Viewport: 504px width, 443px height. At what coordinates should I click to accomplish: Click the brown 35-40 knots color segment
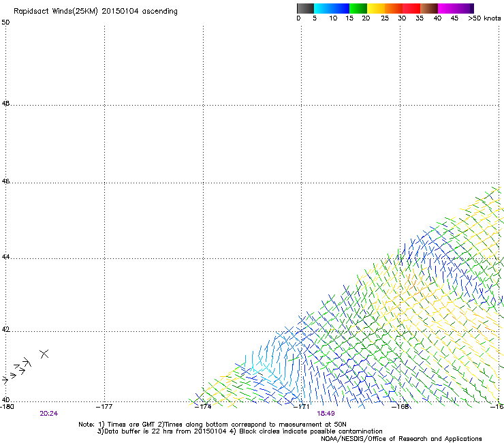click(x=429, y=8)
